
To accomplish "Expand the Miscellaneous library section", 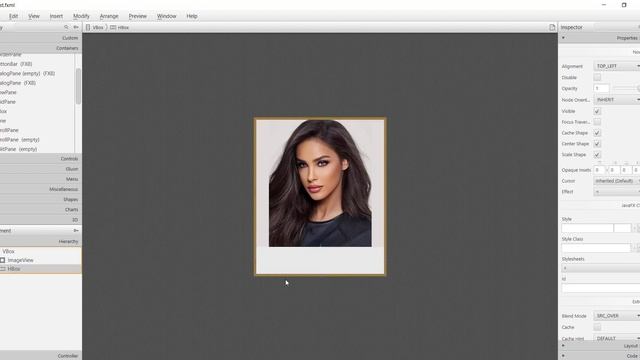I will 40,189.
